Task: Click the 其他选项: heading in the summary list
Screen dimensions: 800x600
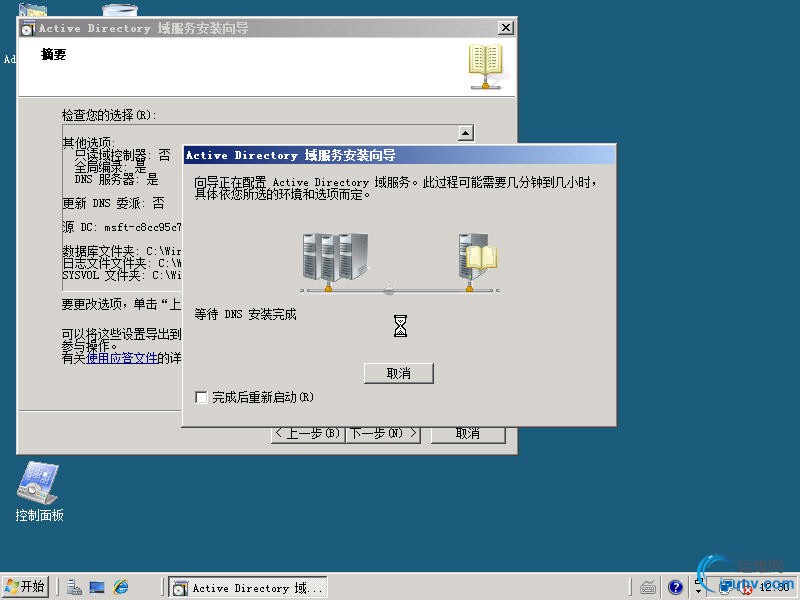Action: coord(89,142)
